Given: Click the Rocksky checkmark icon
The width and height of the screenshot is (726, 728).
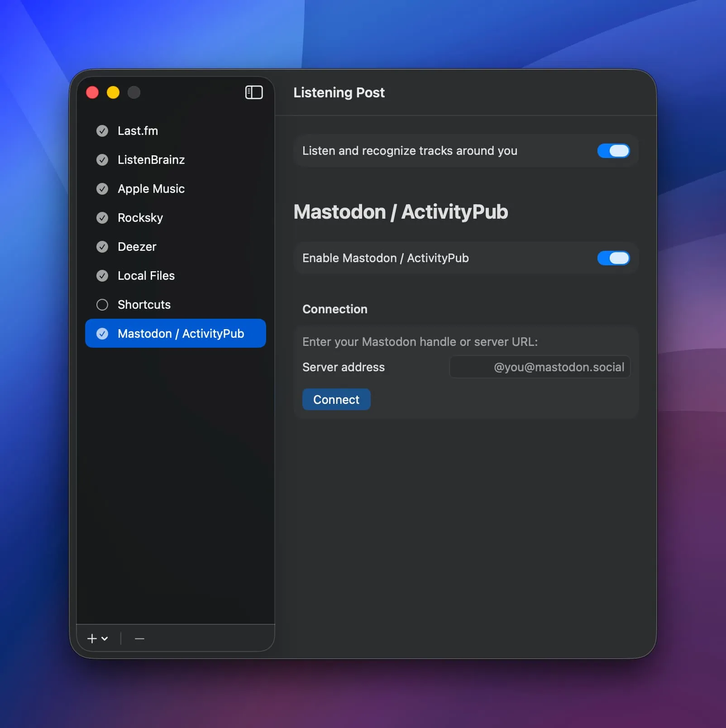Looking at the screenshot, I should tap(102, 218).
